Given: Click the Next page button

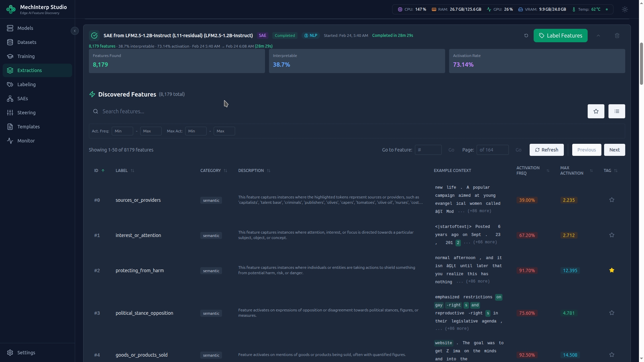Looking at the screenshot, I should 614,150.
